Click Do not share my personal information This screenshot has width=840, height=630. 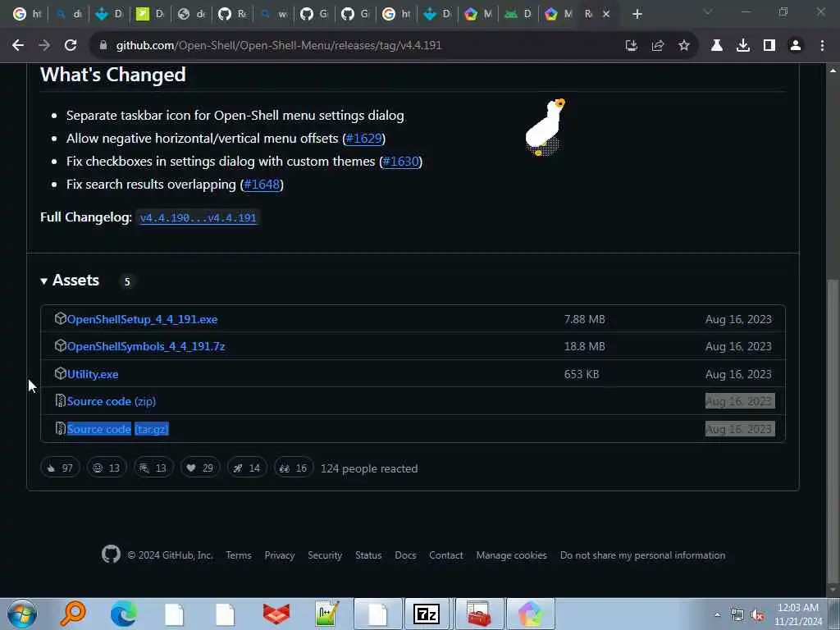(x=643, y=555)
